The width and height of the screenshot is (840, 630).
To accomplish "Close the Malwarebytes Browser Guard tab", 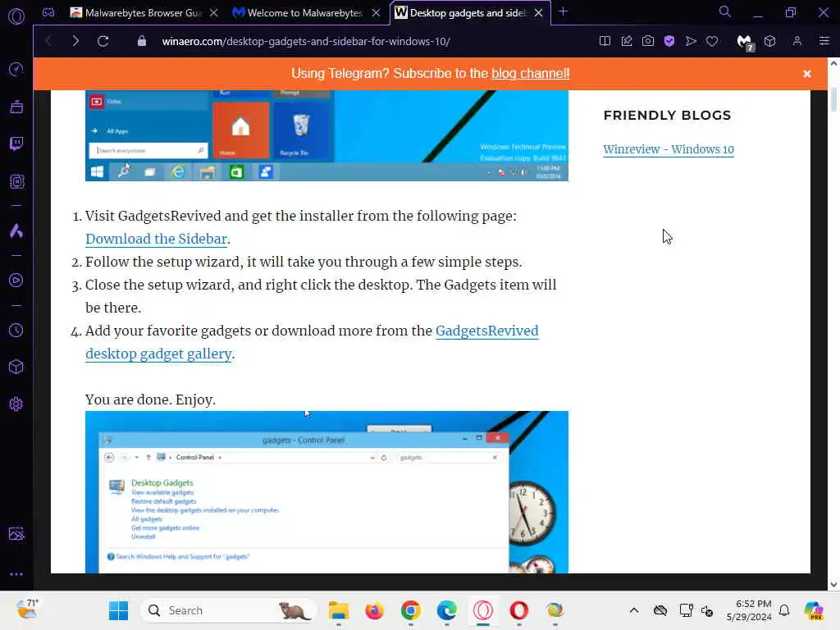I will pyautogui.click(x=214, y=12).
